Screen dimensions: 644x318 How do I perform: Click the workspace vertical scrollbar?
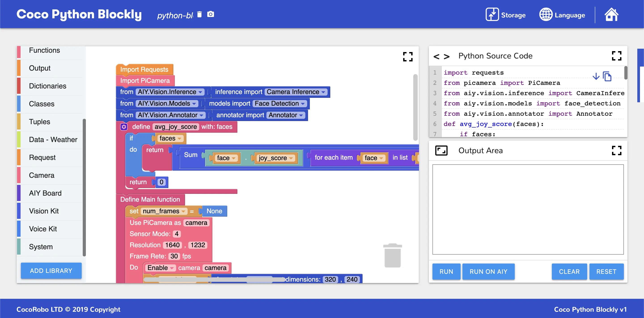(415, 107)
